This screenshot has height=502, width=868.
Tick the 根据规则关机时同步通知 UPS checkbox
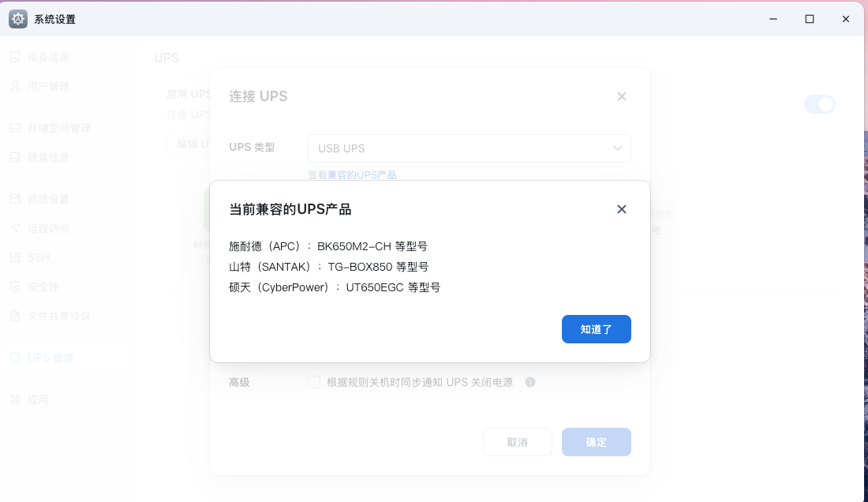tap(314, 383)
